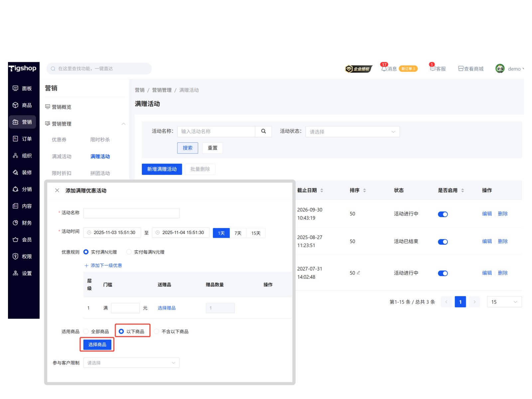Click the pencil icon next to sort value 50
This screenshot has width=532, height=399.
[x=358, y=273]
